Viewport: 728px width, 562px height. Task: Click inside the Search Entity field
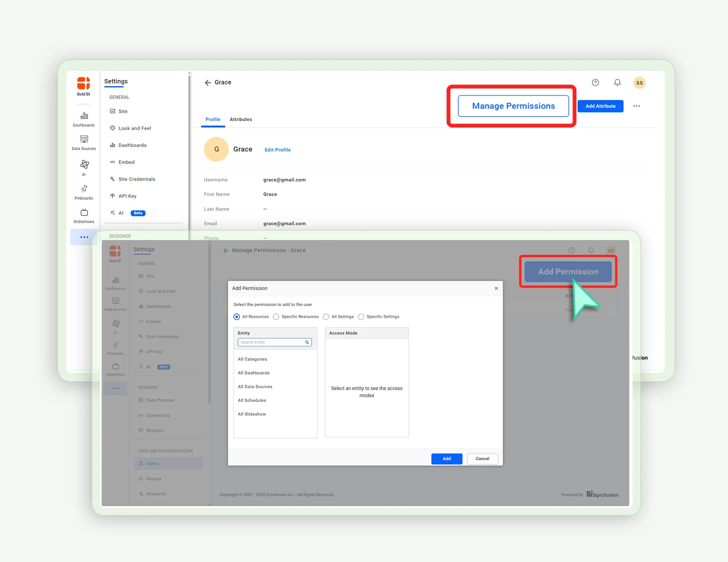(273, 342)
